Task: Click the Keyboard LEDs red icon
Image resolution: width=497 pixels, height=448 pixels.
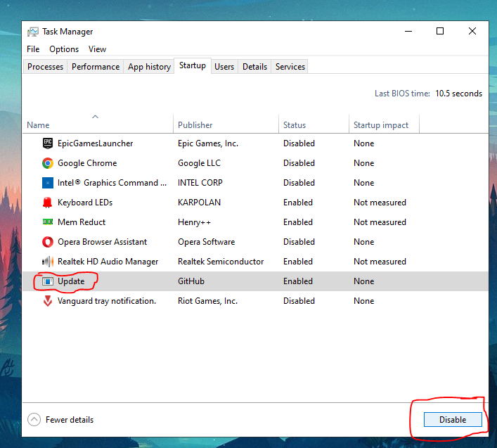Action: click(48, 203)
